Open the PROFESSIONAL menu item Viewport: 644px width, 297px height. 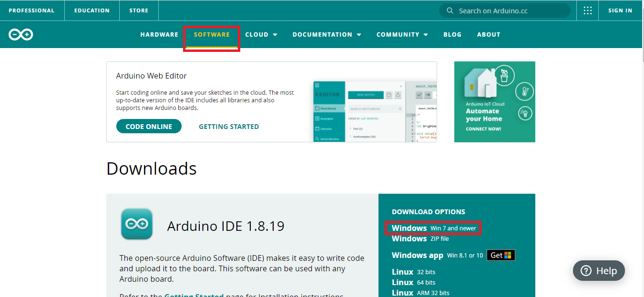(31, 10)
